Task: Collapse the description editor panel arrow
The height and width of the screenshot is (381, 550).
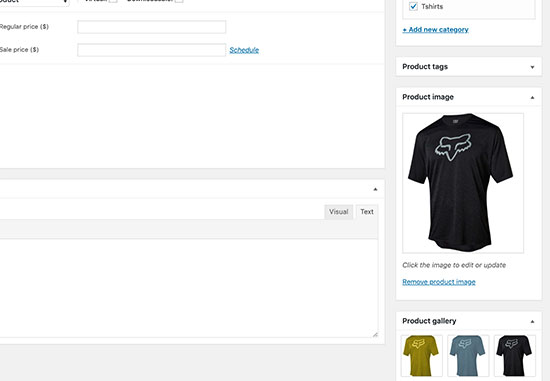Action: (375, 189)
